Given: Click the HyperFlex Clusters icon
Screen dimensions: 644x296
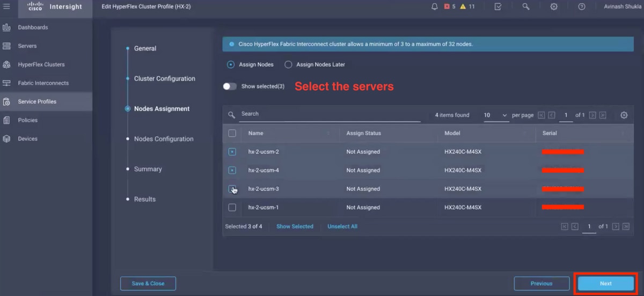Looking at the screenshot, I should click(x=7, y=64).
